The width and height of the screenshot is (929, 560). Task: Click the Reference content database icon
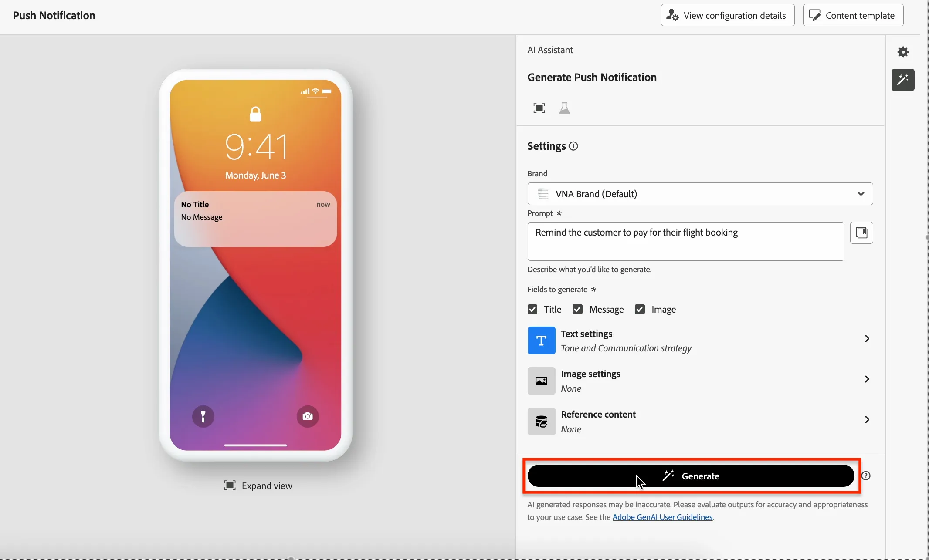click(x=541, y=422)
